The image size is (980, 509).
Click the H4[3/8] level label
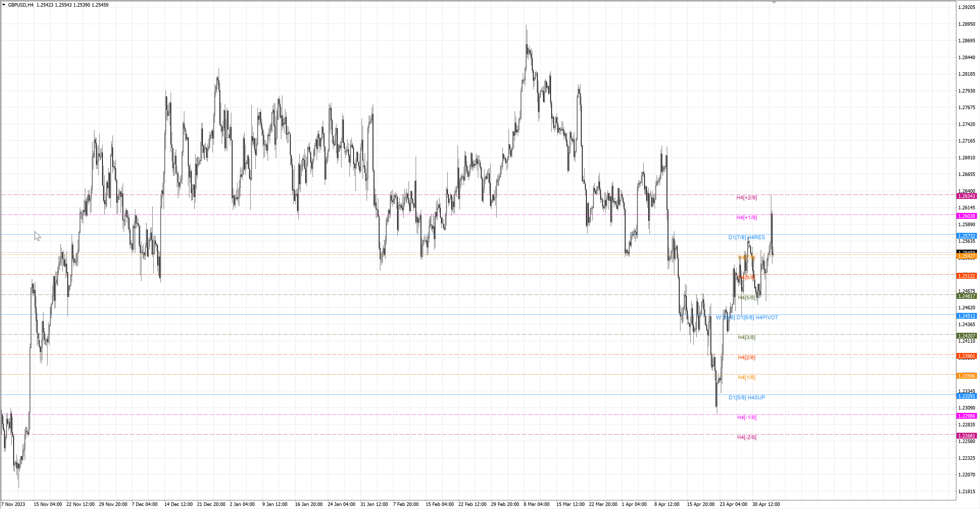coord(746,338)
